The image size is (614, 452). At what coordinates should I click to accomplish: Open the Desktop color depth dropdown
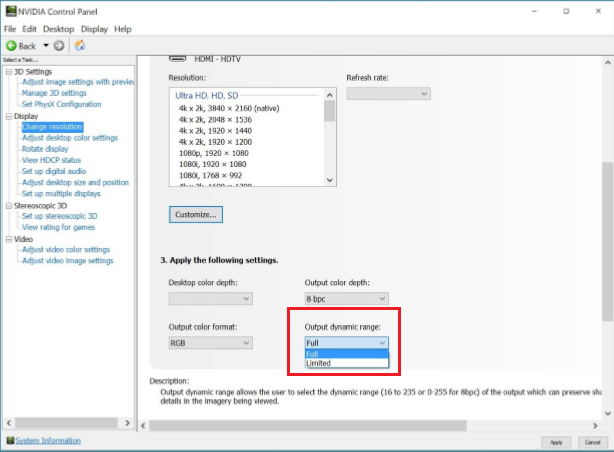tap(211, 298)
